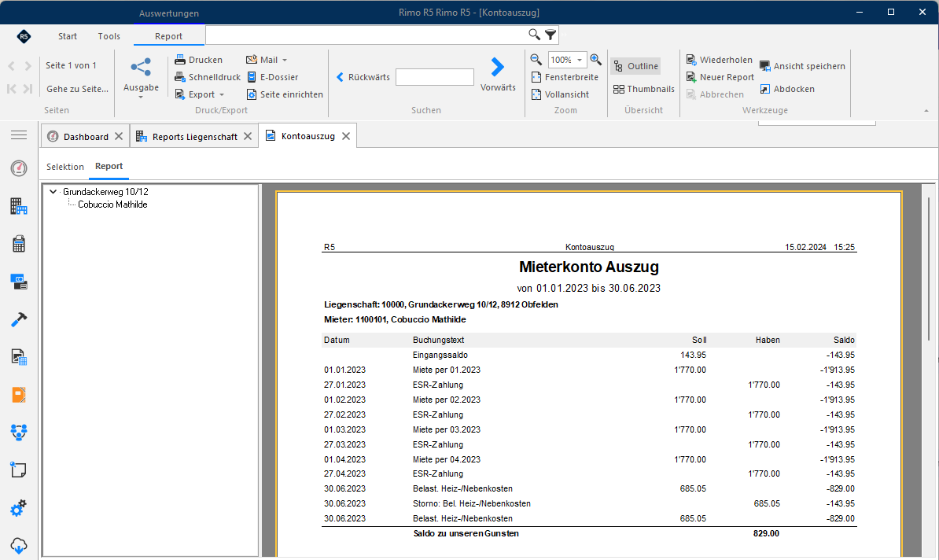Click Gehe zu Seite... button
This screenshot has width=939, height=560.
point(77,89)
